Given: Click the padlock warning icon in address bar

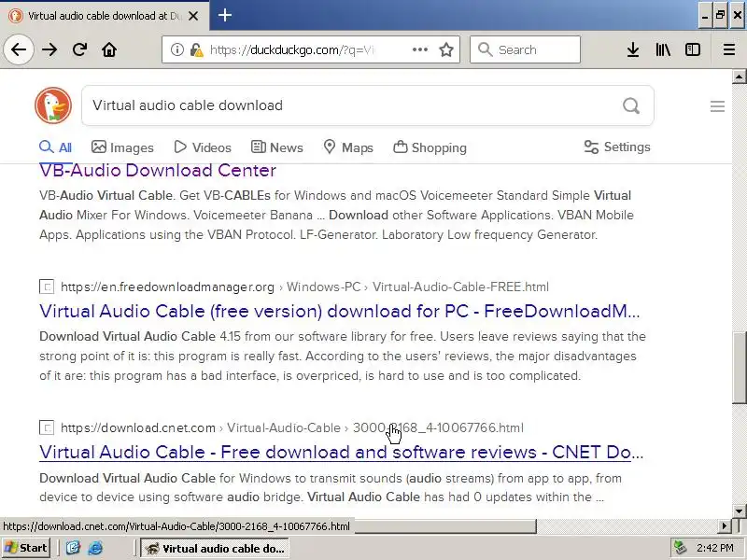Looking at the screenshot, I should tap(196, 49).
